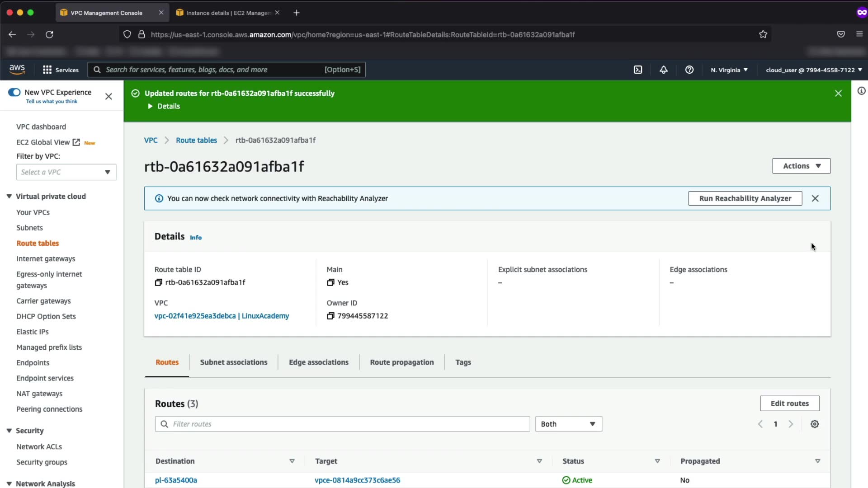868x488 pixels.
Task: Click the AWS logo home icon
Action: point(17,69)
